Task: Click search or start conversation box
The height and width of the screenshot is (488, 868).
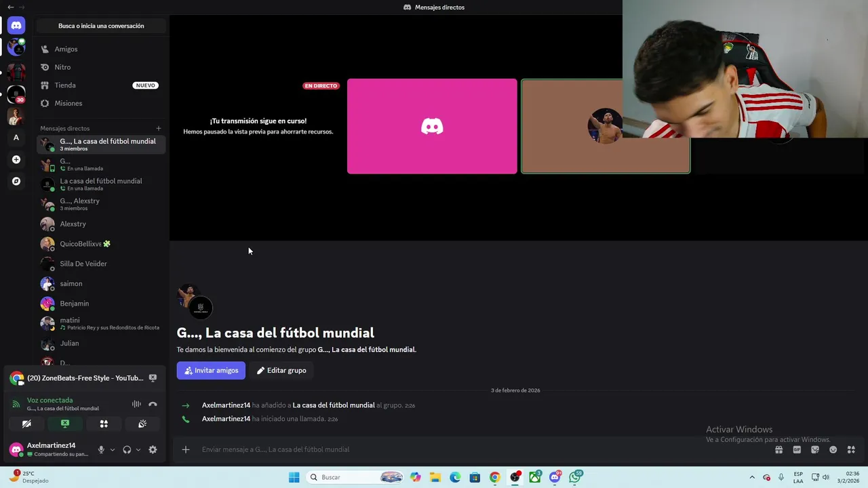Action: [x=101, y=26]
